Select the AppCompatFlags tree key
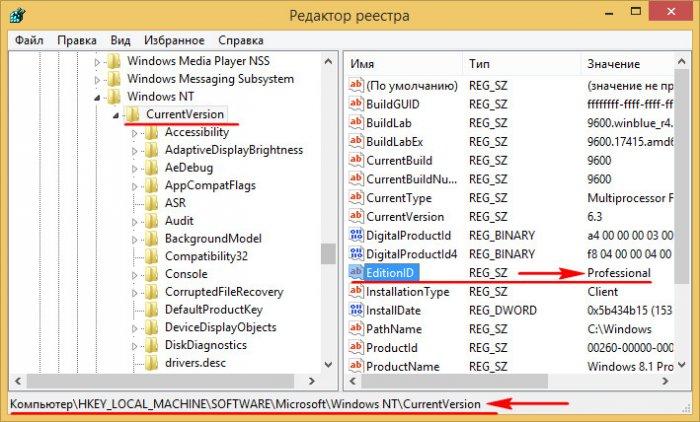The image size is (700, 422). click(x=210, y=185)
